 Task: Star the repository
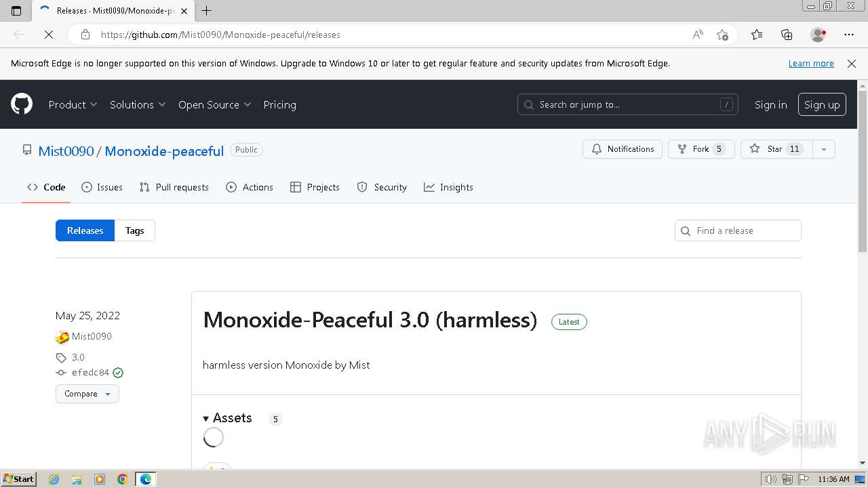point(776,149)
